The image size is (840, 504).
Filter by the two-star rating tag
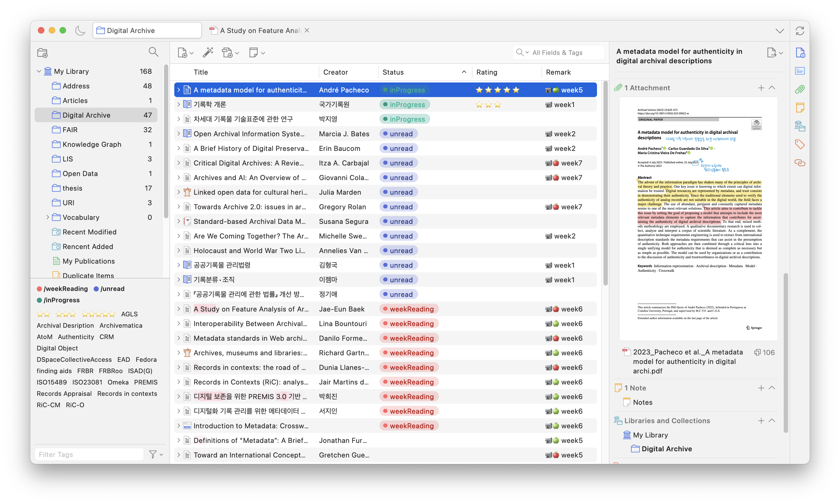click(x=43, y=314)
